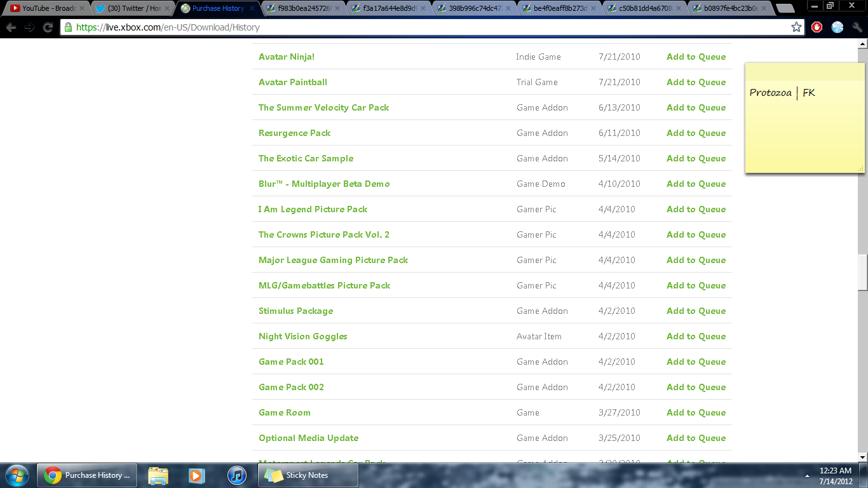Screen dimensions: 868x488
Task: Open the Avatar Paintball link
Action: pyautogui.click(x=293, y=82)
